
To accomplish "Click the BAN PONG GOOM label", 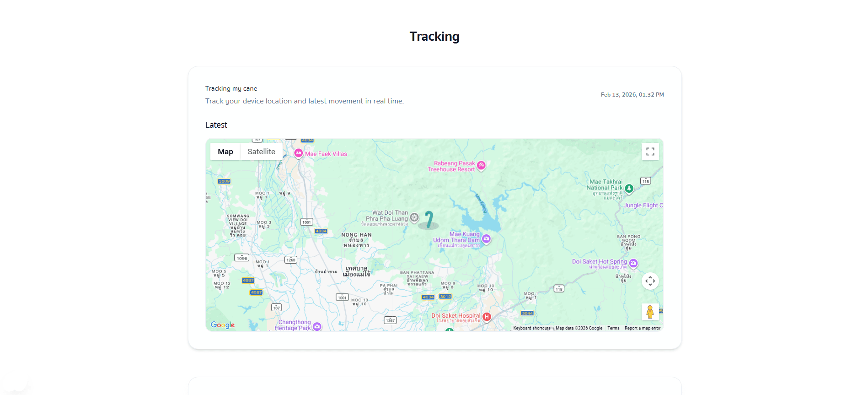I will tap(629, 242).
